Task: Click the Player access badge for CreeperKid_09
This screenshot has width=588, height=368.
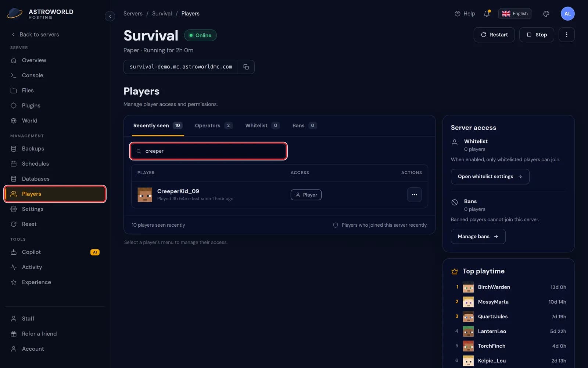Action: point(306,195)
